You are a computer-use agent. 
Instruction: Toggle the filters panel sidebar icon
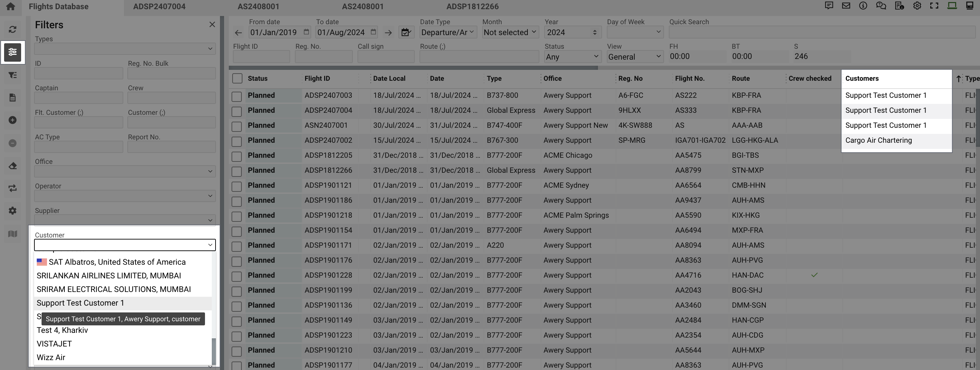(x=13, y=52)
